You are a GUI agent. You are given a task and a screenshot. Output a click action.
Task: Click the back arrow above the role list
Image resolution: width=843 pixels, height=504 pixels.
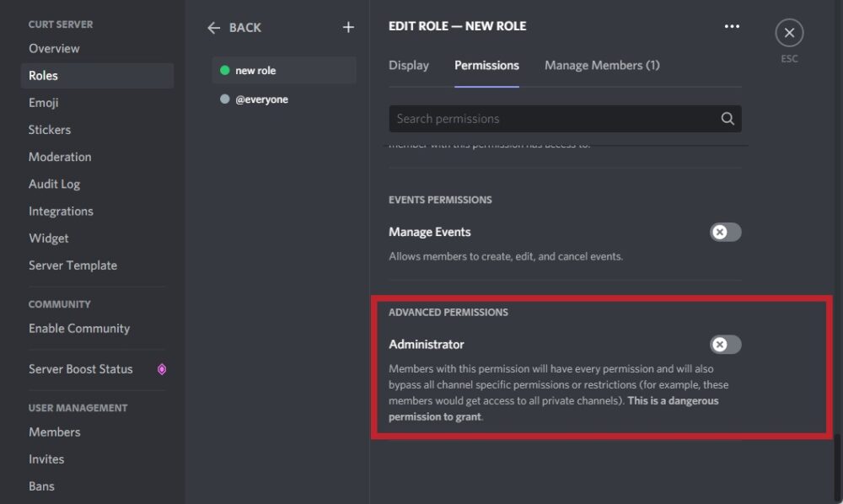tap(215, 27)
